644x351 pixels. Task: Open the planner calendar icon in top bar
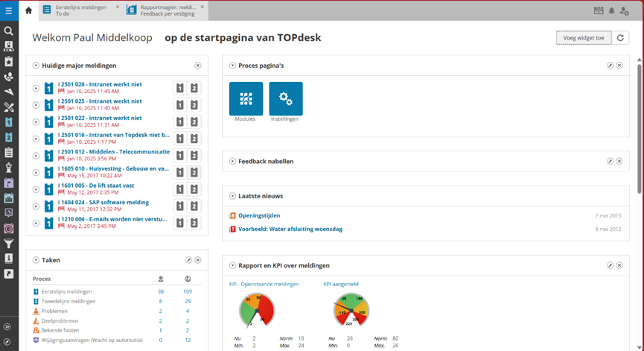pyautogui.click(x=599, y=10)
